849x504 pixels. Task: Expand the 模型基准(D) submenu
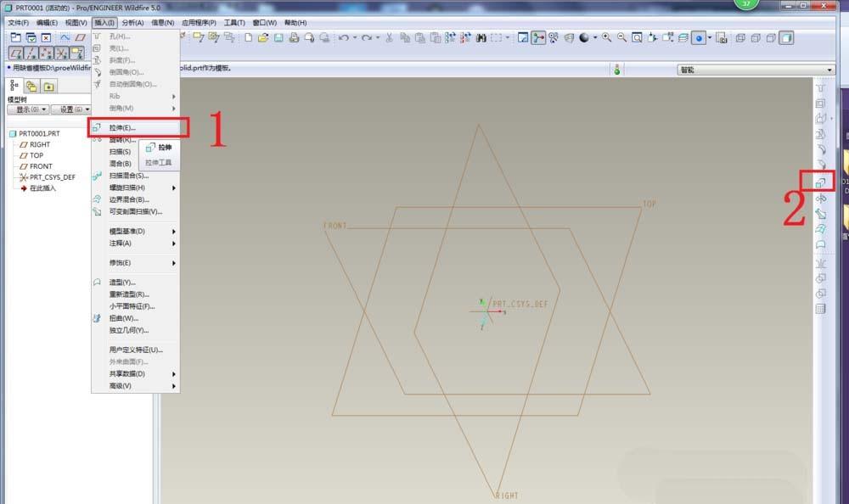(136, 231)
